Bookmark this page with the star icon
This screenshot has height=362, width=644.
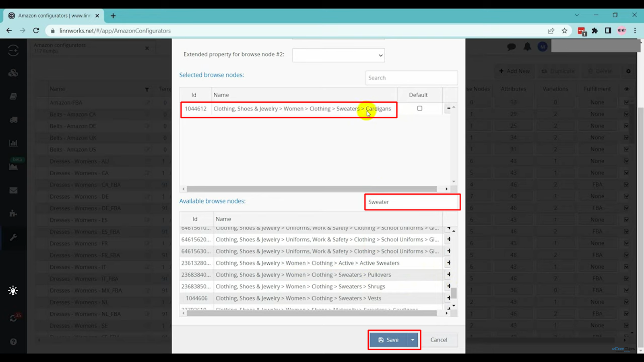[x=565, y=31]
